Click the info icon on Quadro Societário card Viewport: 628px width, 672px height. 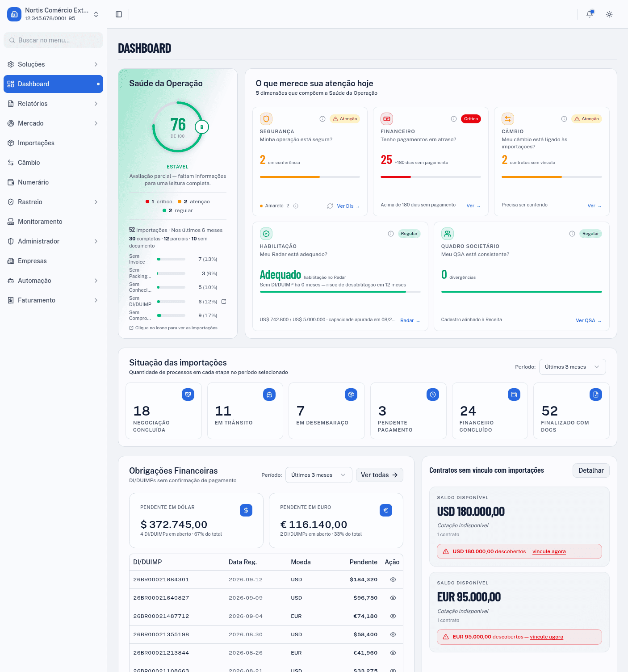coord(572,234)
